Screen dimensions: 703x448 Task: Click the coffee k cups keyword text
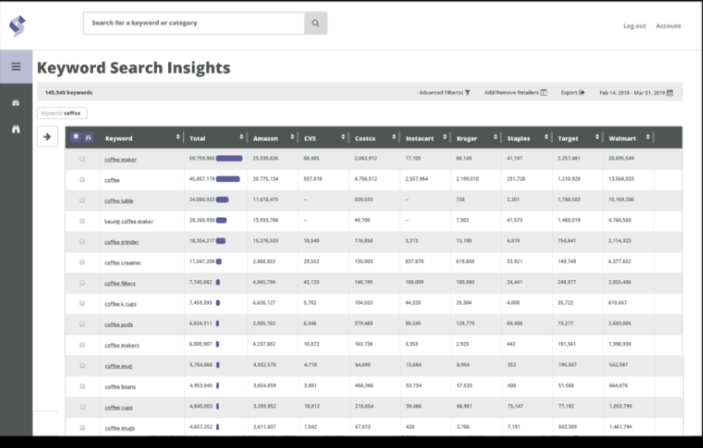pyautogui.click(x=120, y=304)
